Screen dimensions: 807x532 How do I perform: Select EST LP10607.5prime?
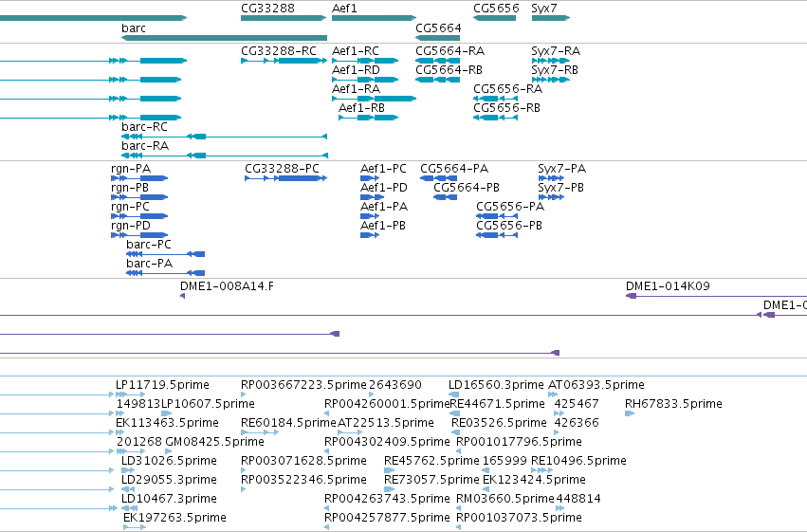click(x=167, y=413)
